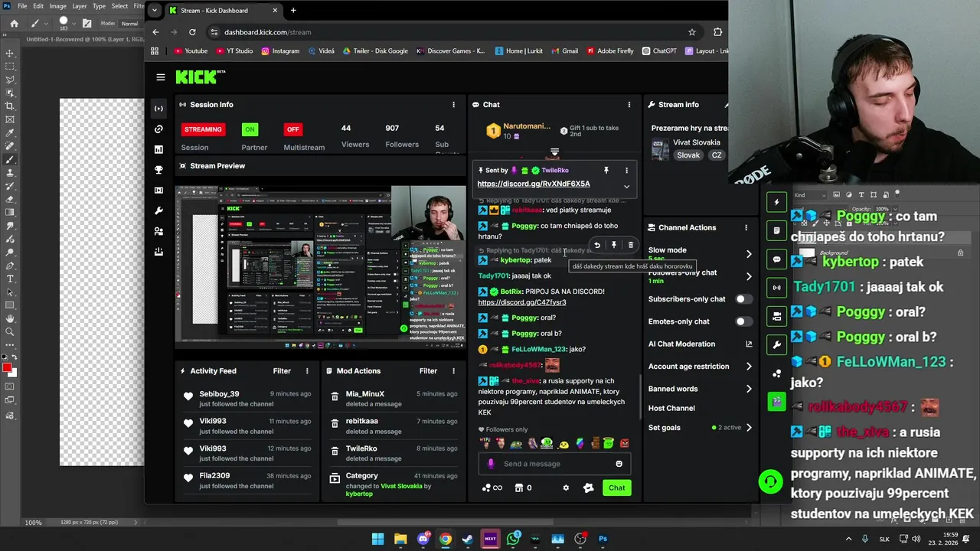Select Photoshop's Eyedropper tool

click(10, 132)
